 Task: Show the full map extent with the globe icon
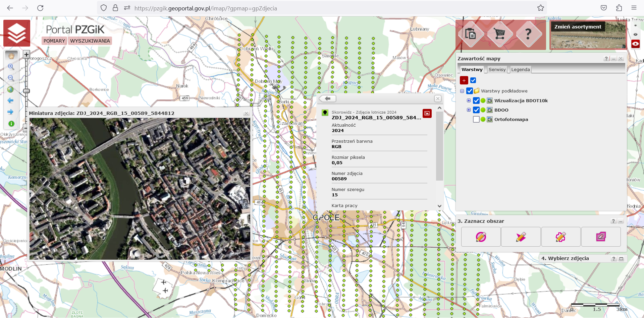click(x=11, y=89)
